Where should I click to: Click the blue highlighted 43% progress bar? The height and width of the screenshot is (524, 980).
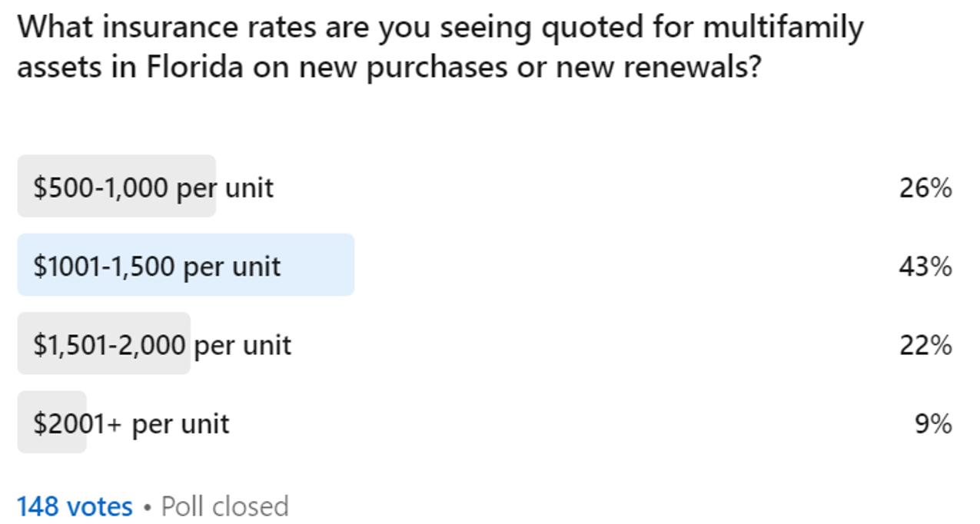(186, 265)
